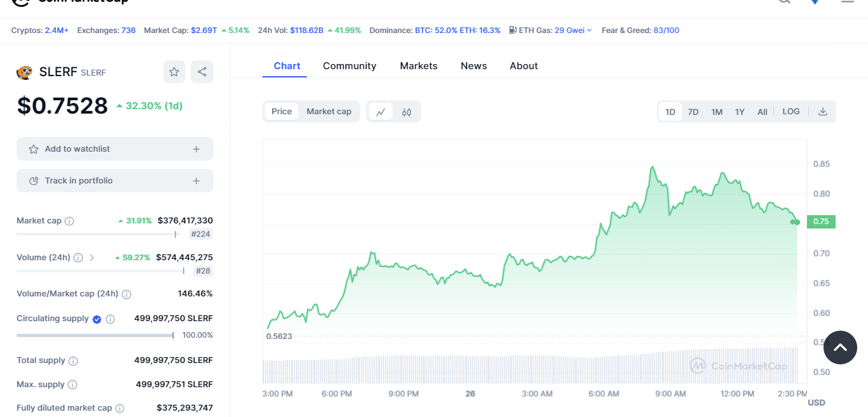Screen dimensions: 868x417
Task: Toggle Price chart mode
Action: pos(281,112)
